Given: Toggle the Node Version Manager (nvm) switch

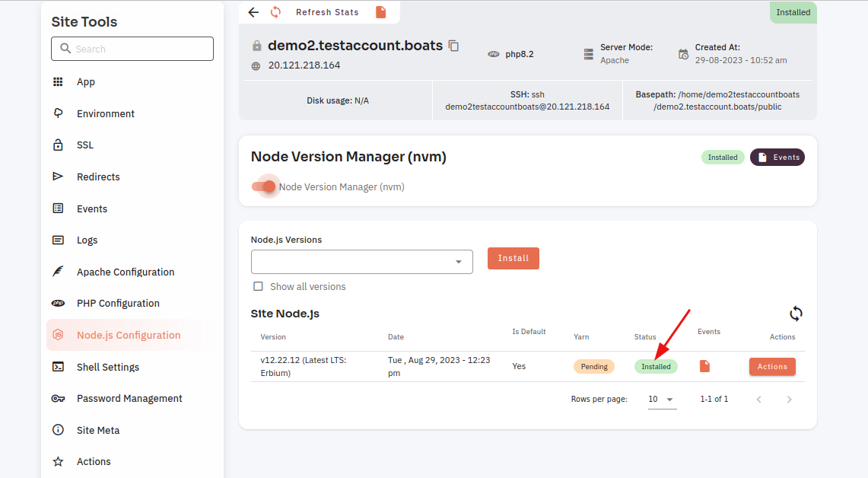Looking at the screenshot, I should (x=264, y=186).
